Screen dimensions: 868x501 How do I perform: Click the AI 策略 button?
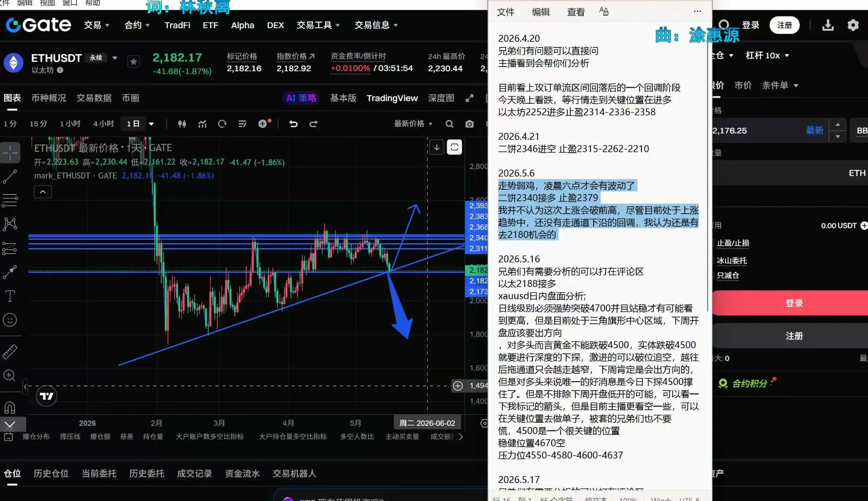click(301, 98)
